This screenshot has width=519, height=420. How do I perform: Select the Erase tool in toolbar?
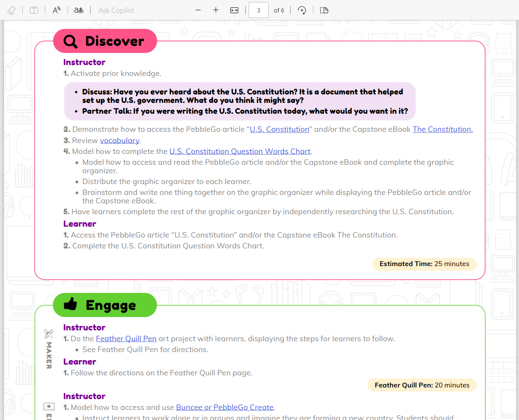(12, 10)
